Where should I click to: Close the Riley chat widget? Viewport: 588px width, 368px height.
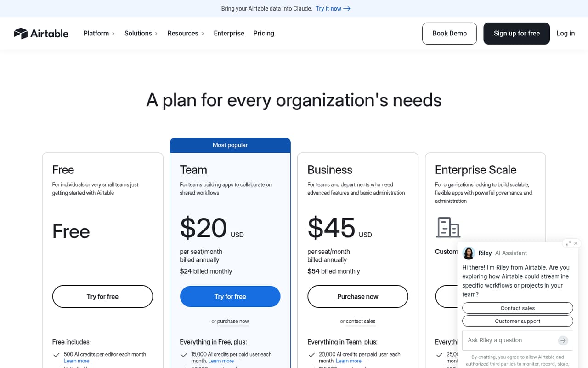[x=576, y=243]
